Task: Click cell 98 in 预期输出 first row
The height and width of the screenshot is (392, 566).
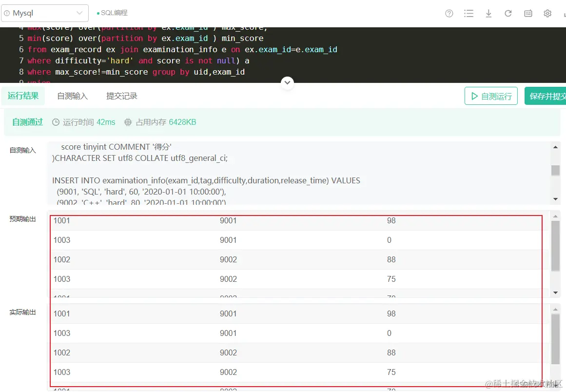Action: tap(391, 220)
